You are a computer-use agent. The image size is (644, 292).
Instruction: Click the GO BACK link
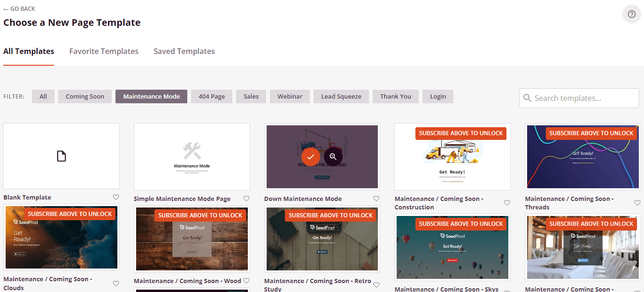(x=19, y=8)
